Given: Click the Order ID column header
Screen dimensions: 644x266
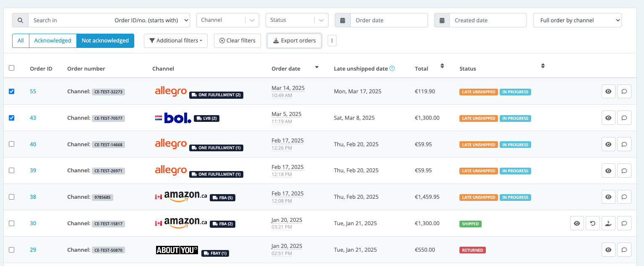Looking at the screenshot, I should (41, 68).
